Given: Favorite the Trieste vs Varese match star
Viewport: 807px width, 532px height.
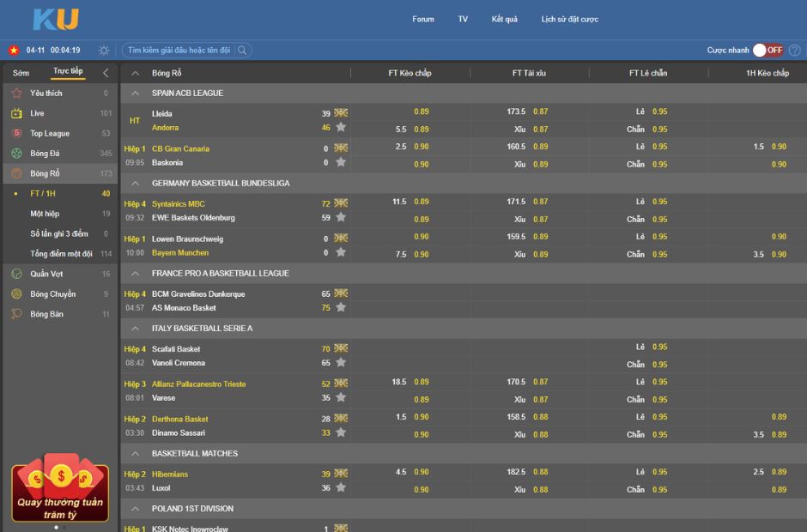Looking at the screenshot, I should pos(341,397).
